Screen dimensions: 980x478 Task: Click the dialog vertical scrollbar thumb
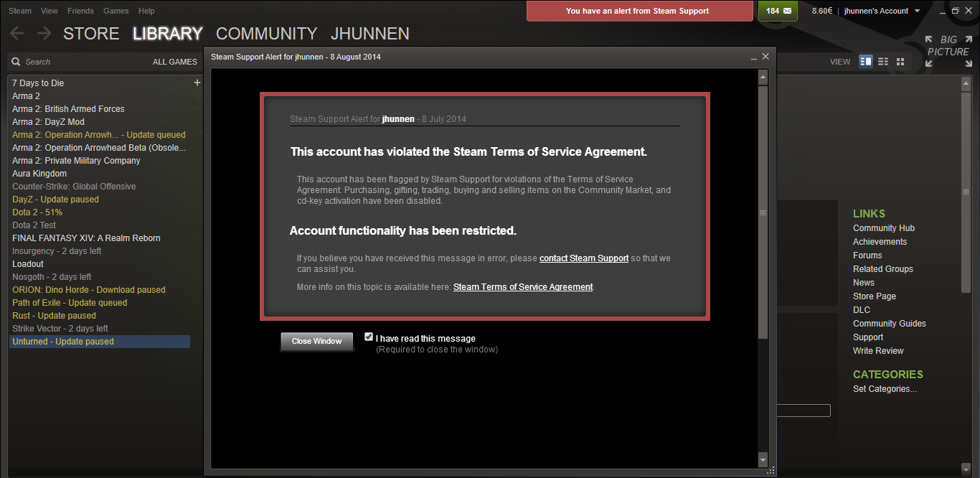click(763, 212)
